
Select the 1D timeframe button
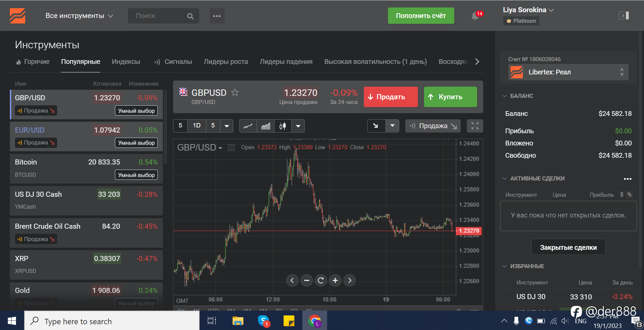(x=197, y=126)
